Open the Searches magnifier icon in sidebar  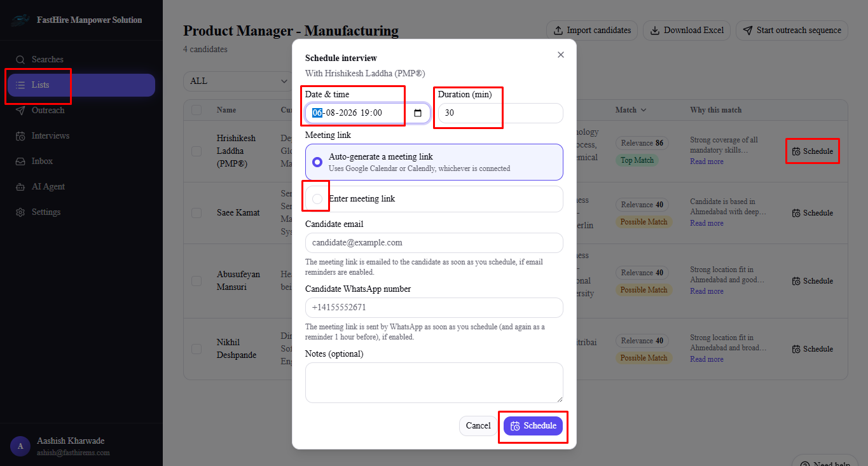coord(21,59)
